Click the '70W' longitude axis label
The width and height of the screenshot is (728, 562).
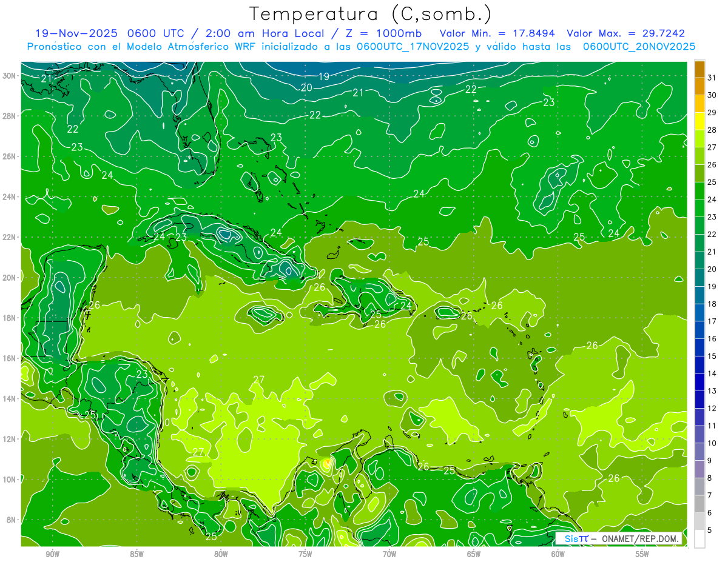(389, 554)
